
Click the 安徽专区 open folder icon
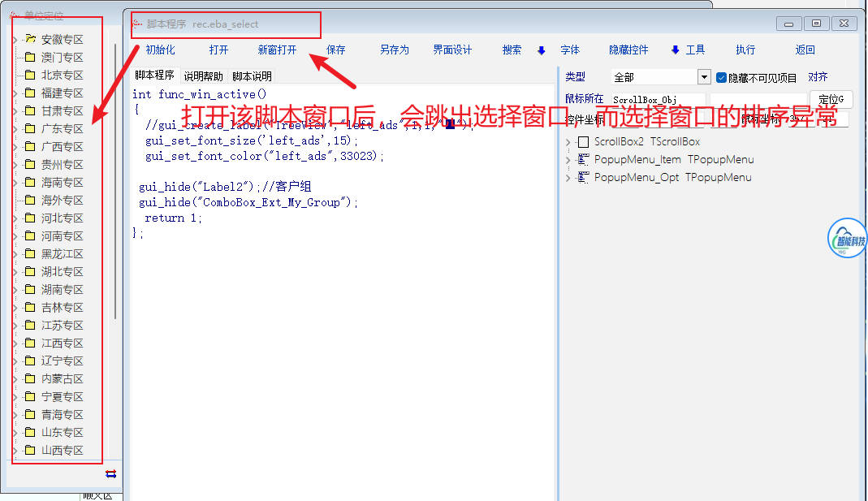(30, 39)
